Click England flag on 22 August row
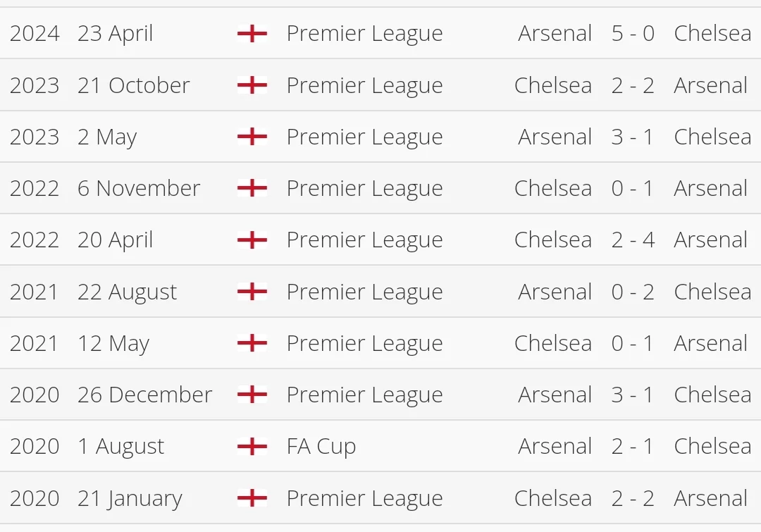This screenshot has width=761, height=532. click(252, 292)
